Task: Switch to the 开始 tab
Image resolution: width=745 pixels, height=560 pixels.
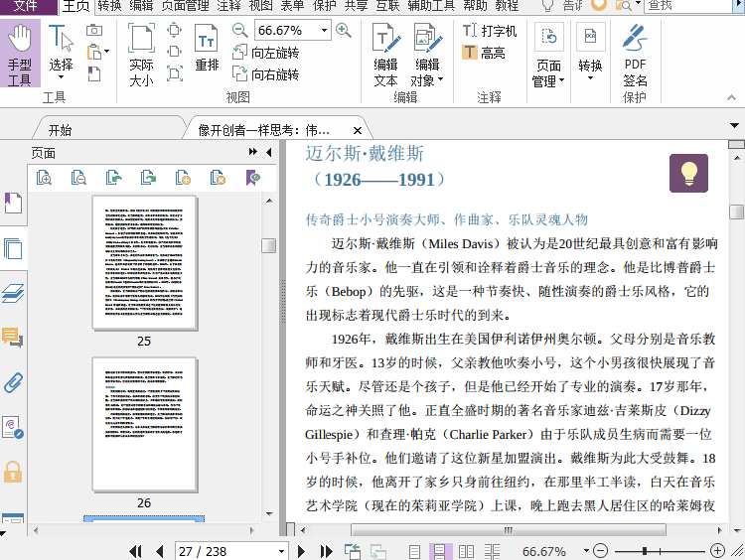Action: (60, 130)
